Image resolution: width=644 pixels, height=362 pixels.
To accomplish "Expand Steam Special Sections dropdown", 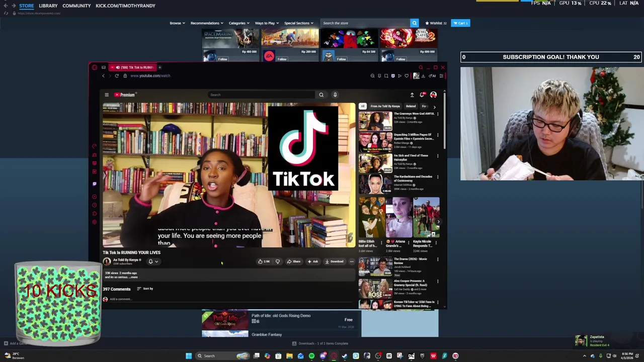I will [x=298, y=23].
